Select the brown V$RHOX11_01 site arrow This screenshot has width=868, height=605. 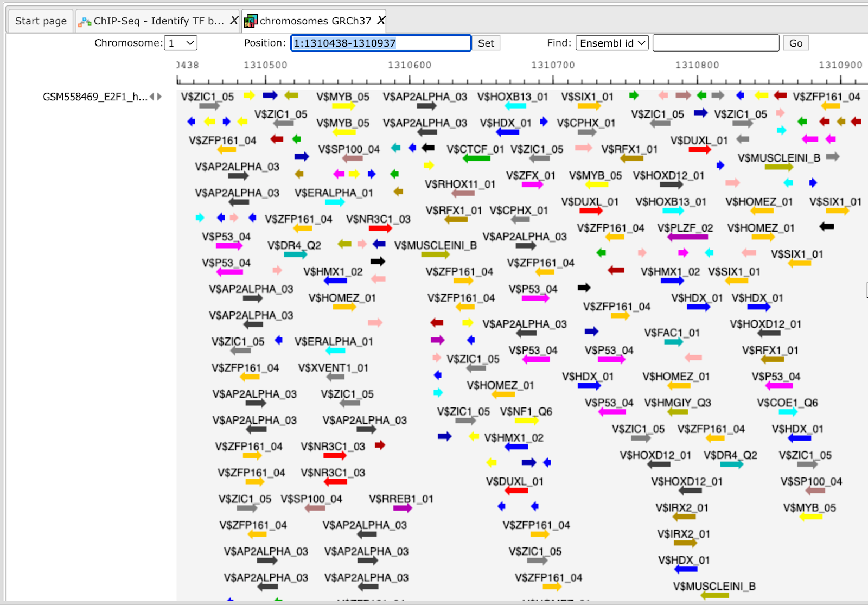(x=463, y=193)
